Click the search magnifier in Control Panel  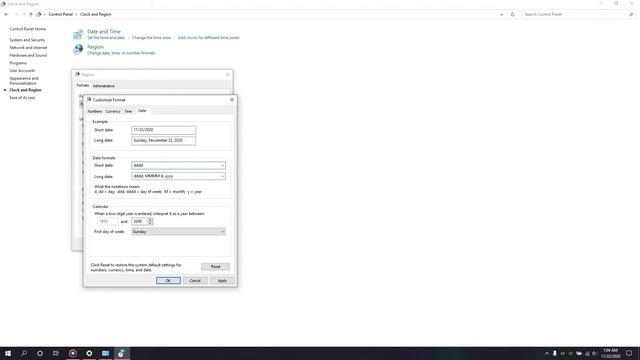(x=631, y=14)
